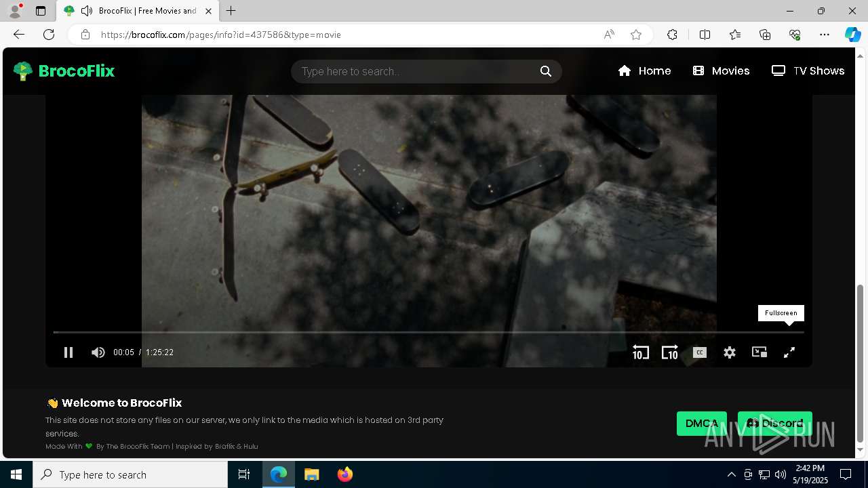
Task: Select the BrocoFlix browser tab
Action: (138, 11)
